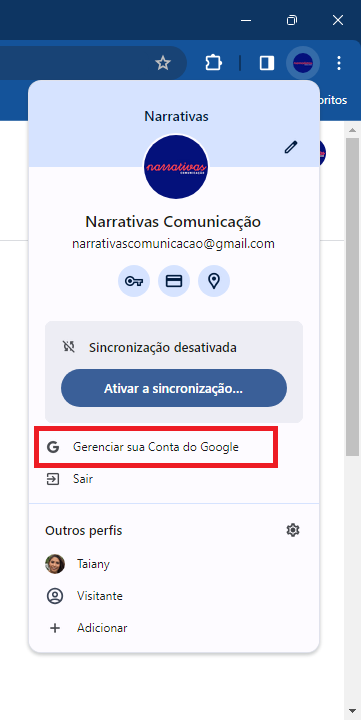
Task: Click the scrollbar down arrow
Action: [x=352, y=711]
